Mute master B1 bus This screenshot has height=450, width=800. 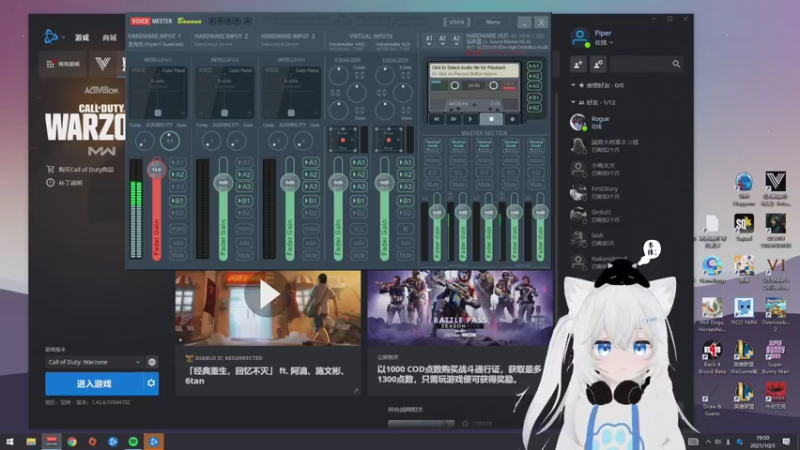510,184
